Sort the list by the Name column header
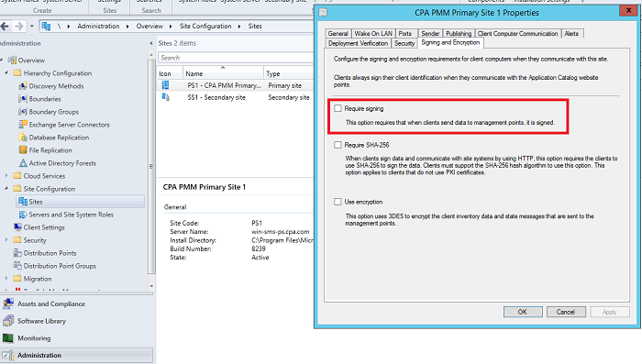The height and width of the screenshot is (364, 642). click(x=223, y=73)
